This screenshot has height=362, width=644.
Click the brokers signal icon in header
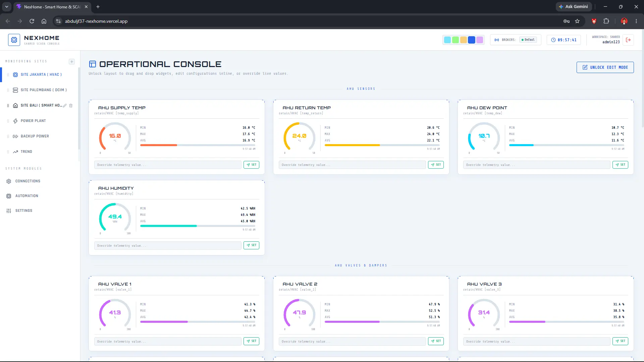point(497,40)
